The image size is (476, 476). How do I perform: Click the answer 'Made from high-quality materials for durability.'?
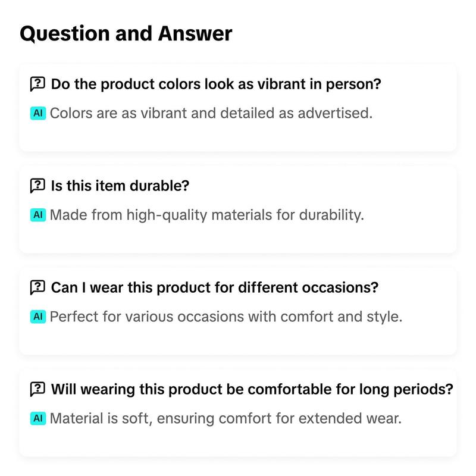206,215
